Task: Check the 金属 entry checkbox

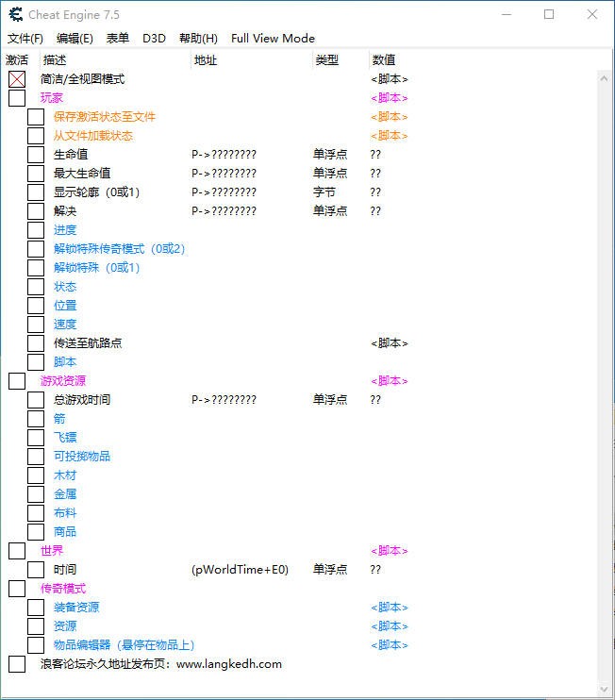Action: (36, 494)
